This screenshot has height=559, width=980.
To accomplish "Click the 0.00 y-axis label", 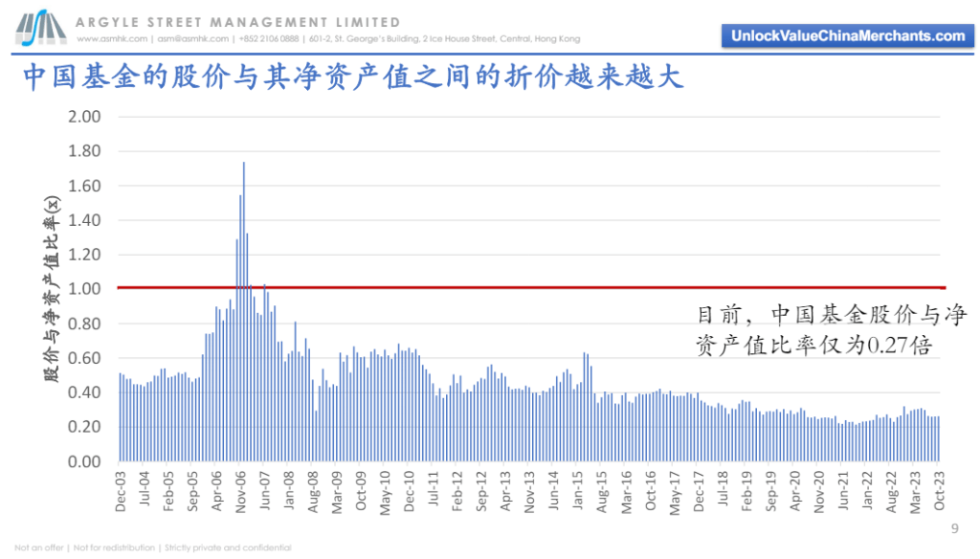I will point(84,461).
